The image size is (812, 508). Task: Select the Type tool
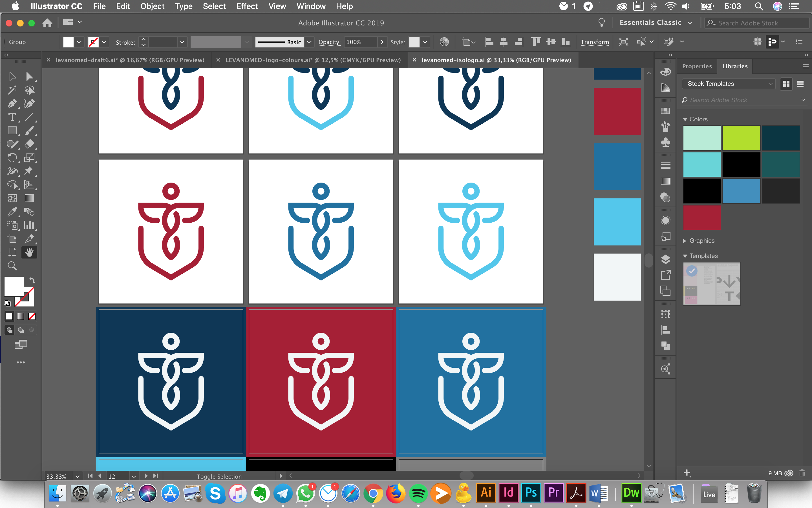(12, 117)
